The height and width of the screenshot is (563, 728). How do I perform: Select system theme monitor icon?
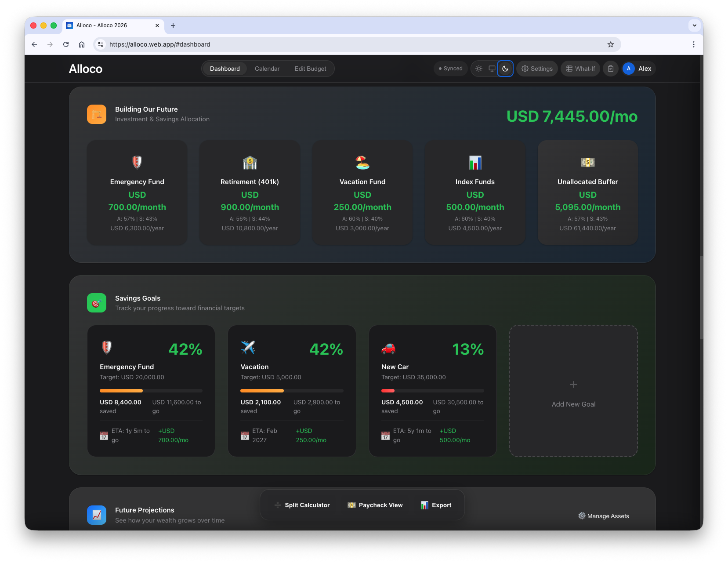coord(492,69)
